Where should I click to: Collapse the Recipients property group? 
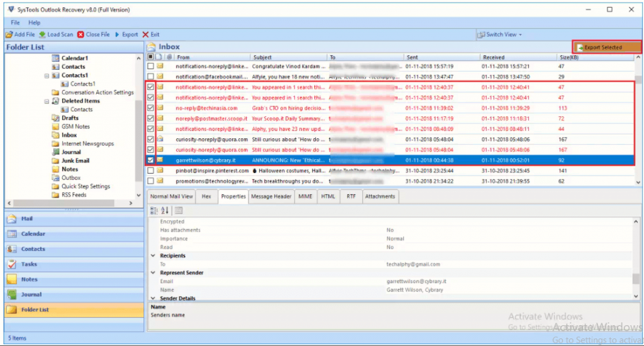click(x=153, y=255)
